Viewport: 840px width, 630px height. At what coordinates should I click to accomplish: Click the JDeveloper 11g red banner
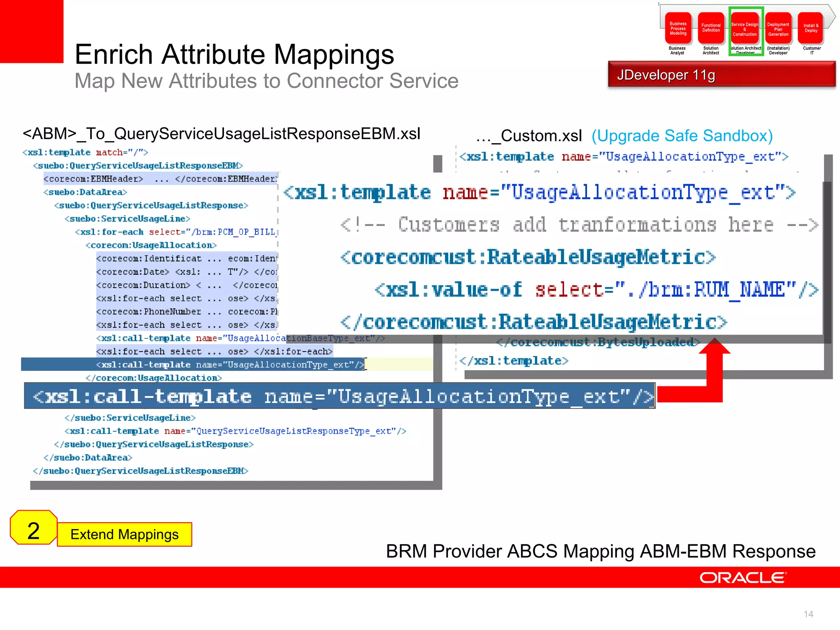(x=721, y=74)
